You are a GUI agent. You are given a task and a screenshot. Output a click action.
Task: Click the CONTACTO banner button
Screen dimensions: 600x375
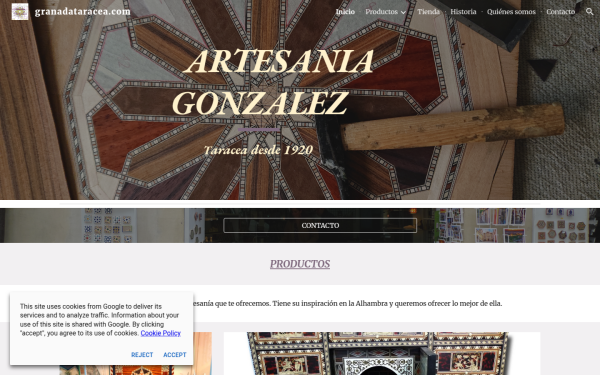pyautogui.click(x=320, y=225)
